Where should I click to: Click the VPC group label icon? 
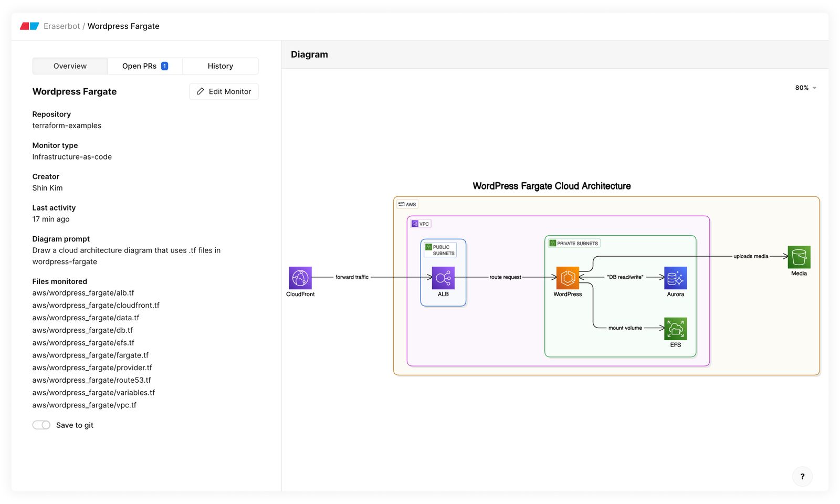tap(415, 224)
